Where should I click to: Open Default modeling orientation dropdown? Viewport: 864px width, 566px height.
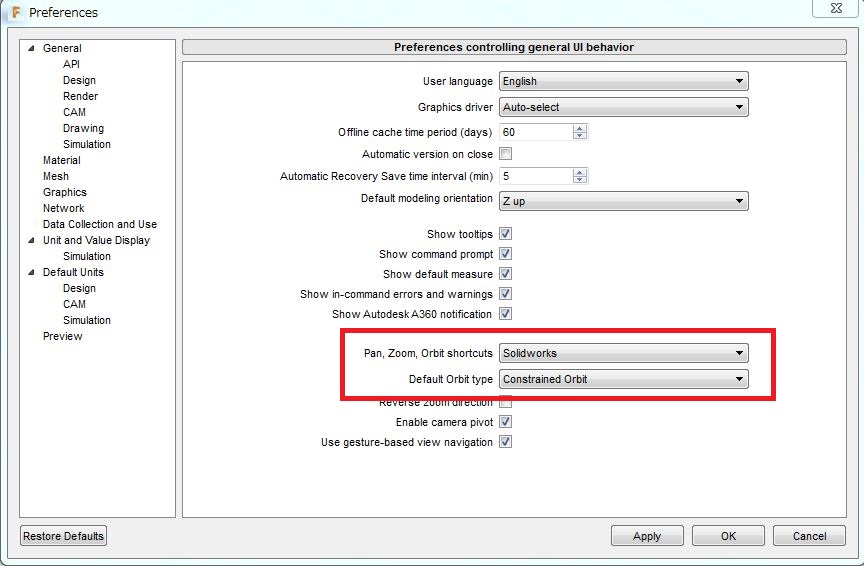point(624,201)
